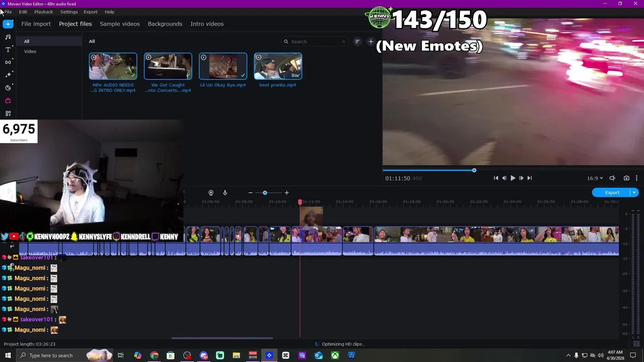The image size is (644, 362).
Task: Open Task View on the taskbar
Action: click(121, 355)
